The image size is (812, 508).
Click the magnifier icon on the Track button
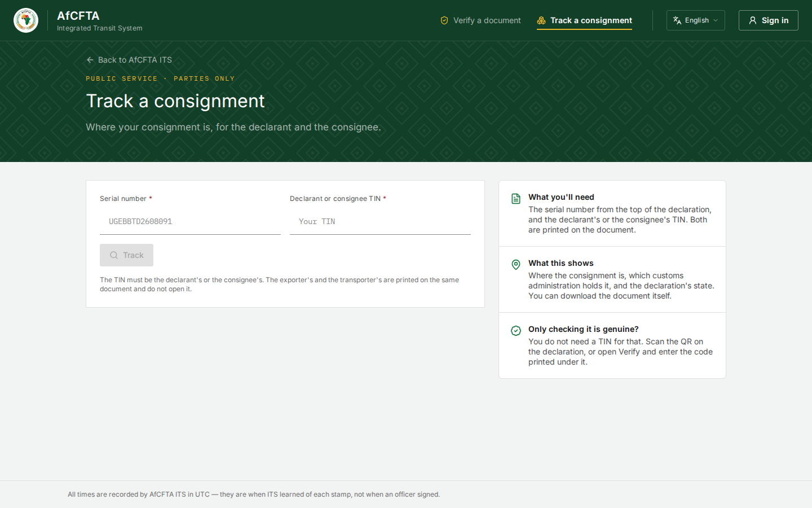pos(114,255)
